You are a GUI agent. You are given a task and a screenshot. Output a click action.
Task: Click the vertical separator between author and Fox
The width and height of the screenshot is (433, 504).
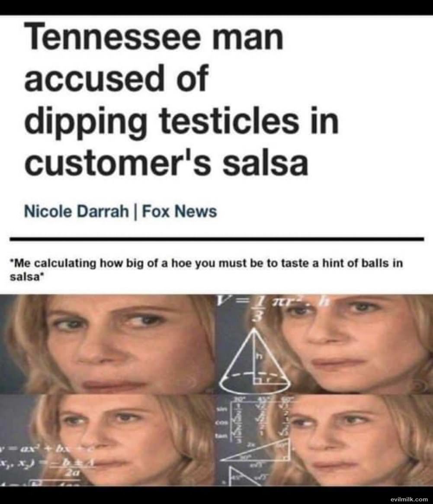click(135, 212)
